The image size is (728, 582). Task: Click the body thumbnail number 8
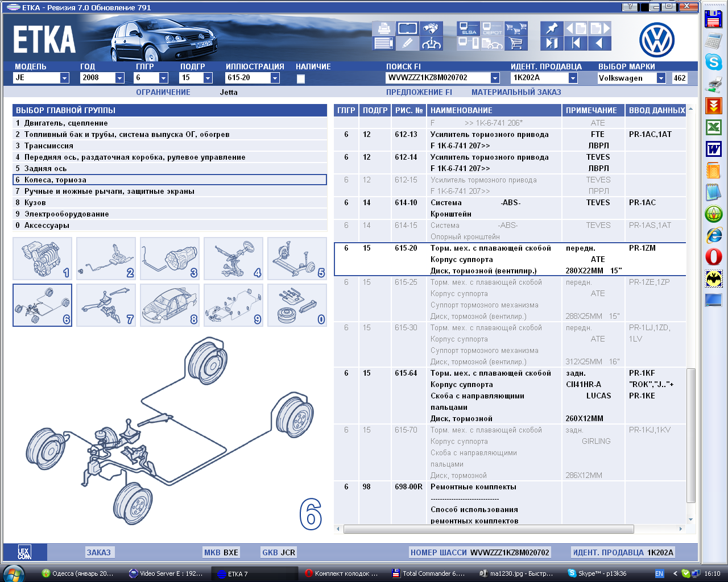tap(170, 305)
